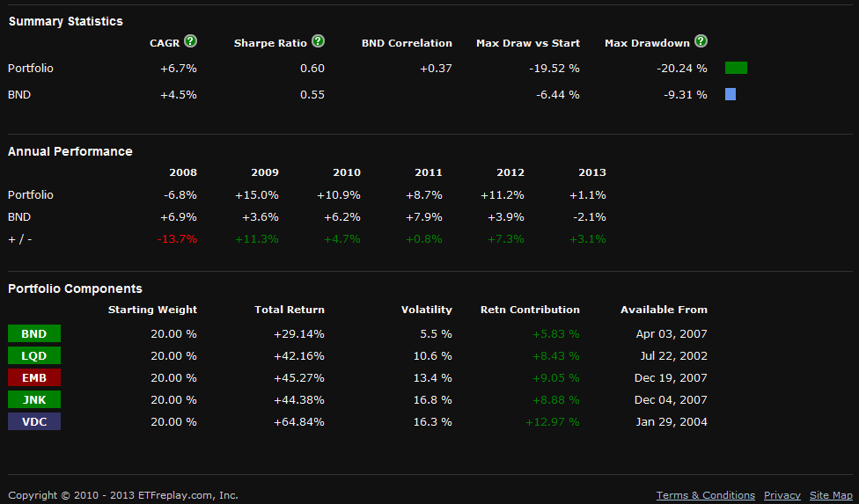Screen dimensions: 859x504
Task: Open the Site Map link
Action: click(x=831, y=495)
